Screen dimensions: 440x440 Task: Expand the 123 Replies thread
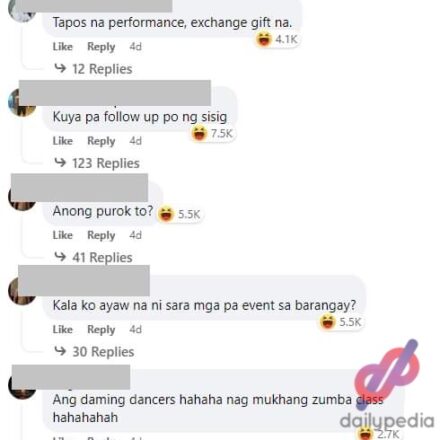pyautogui.click(x=97, y=163)
